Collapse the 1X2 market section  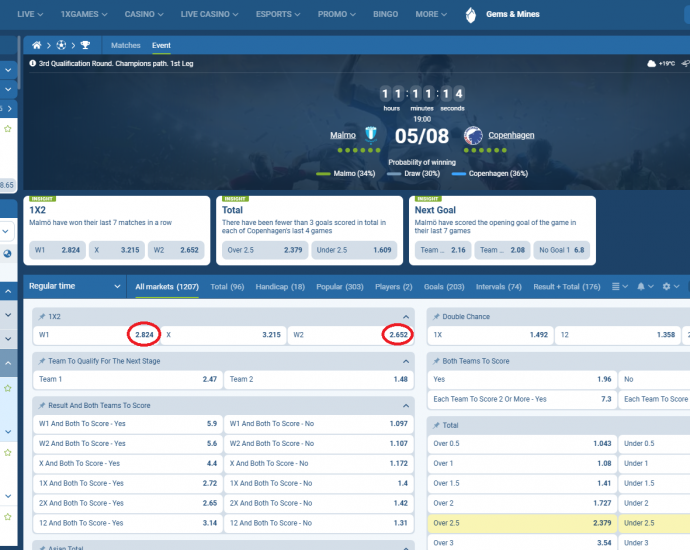(406, 317)
